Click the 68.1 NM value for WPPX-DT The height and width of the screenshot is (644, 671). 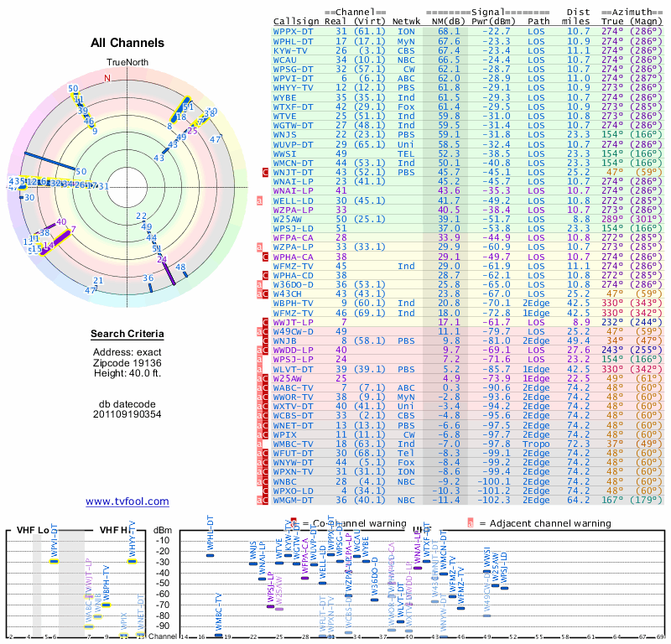pyautogui.click(x=449, y=31)
